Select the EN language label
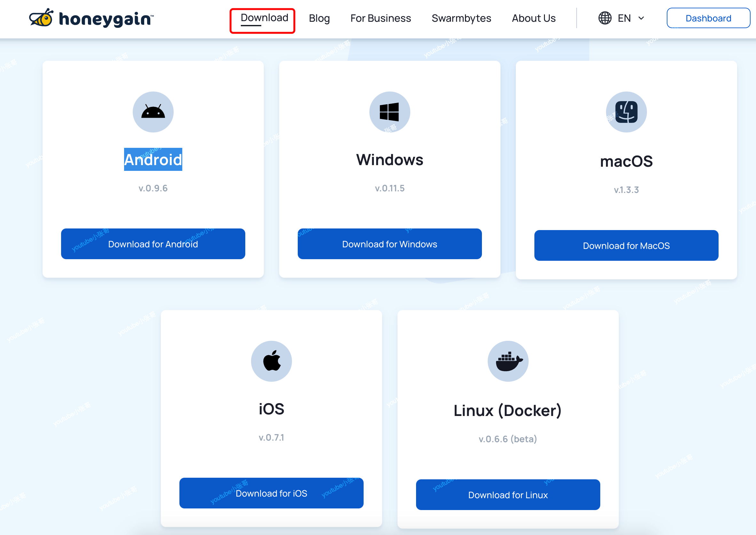Viewport: 756px width, 535px height. pos(624,18)
